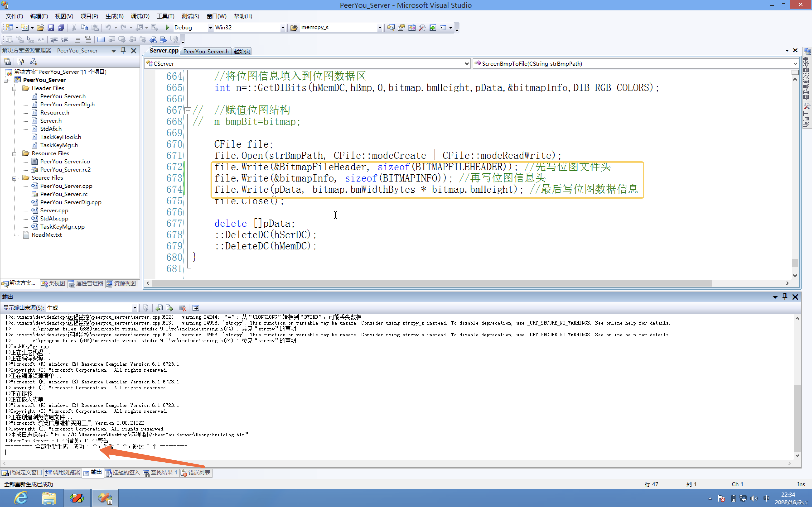Click the Find in Files icon
This screenshot has height=507, width=812.
(294, 27)
